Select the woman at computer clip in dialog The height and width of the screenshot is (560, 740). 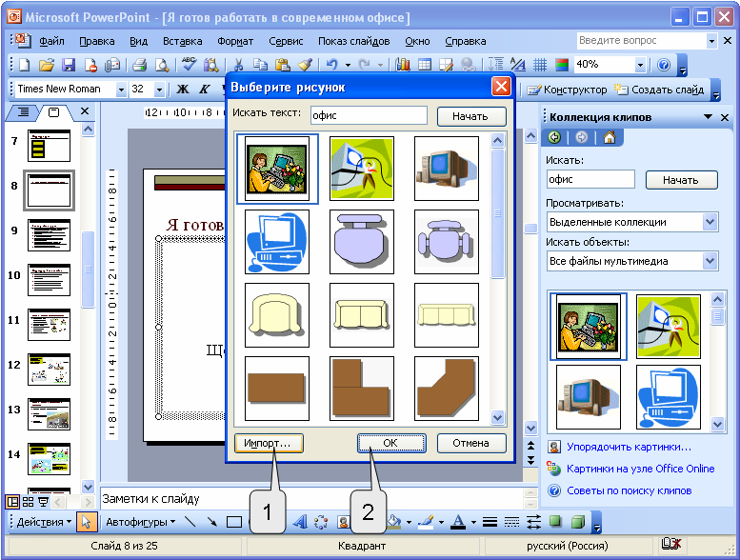tap(277, 169)
